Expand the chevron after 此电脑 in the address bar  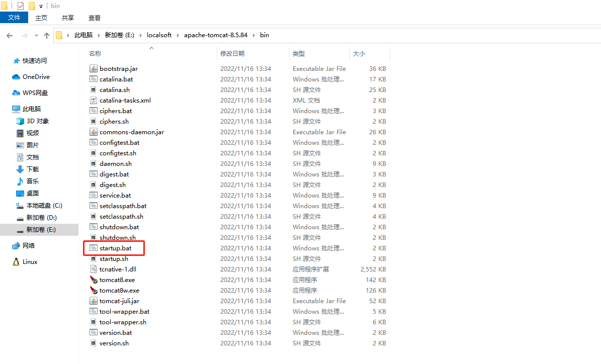click(99, 35)
